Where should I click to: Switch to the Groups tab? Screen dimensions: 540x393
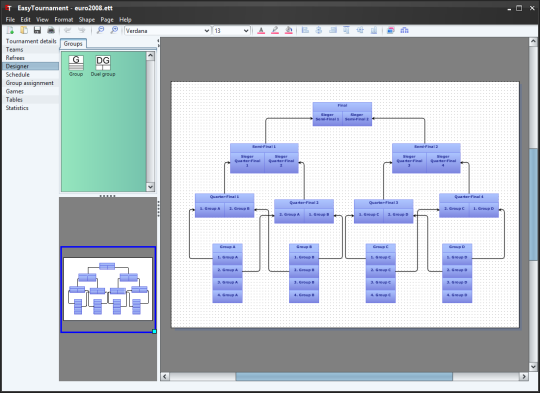pos(73,44)
